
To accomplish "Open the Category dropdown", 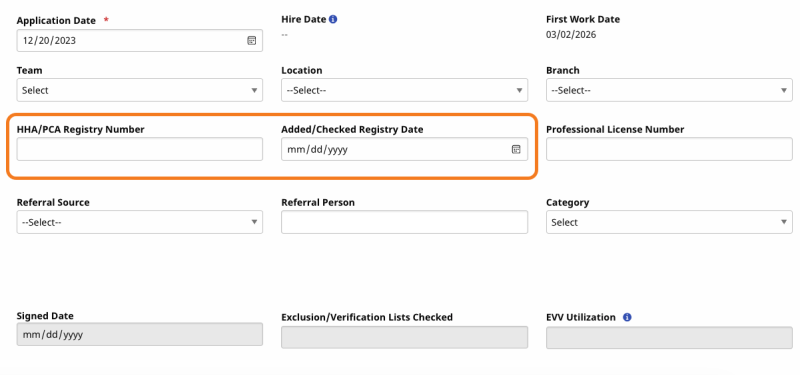I will point(669,222).
